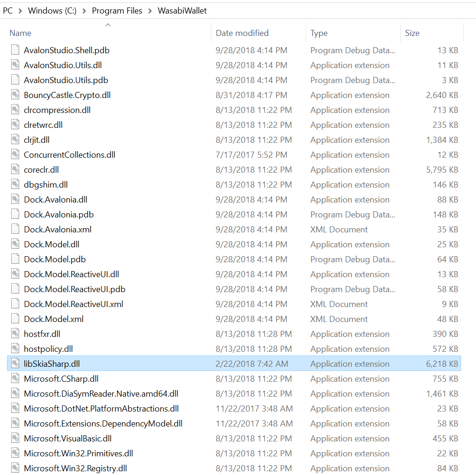Click the 2/22/2018 7:42 AM date cell
This screenshot has width=476, height=475.
pyautogui.click(x=252, y=363)
